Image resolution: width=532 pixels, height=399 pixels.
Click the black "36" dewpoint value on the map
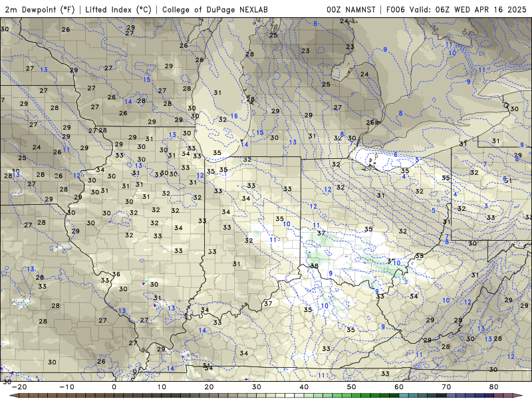[116, 274]
